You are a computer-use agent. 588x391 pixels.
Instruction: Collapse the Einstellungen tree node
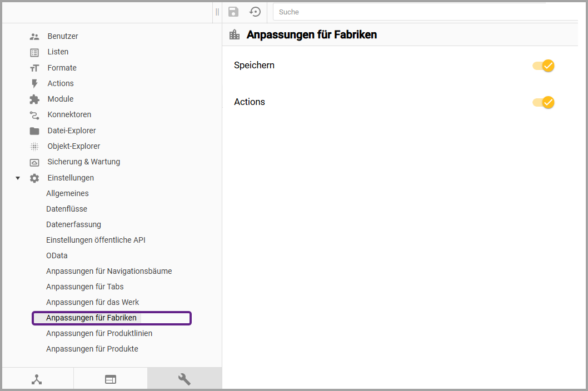point(18,178)
